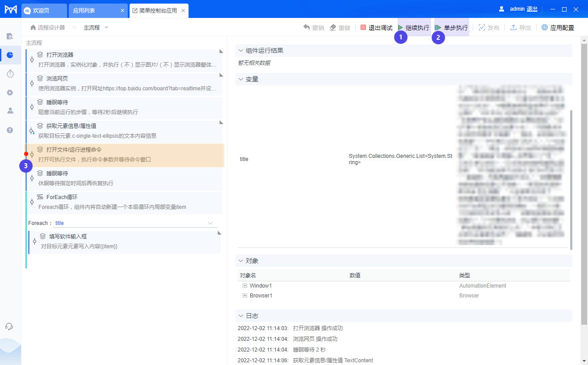
Task: Click the gear icon for 应用配置
Action: point(545,27)
